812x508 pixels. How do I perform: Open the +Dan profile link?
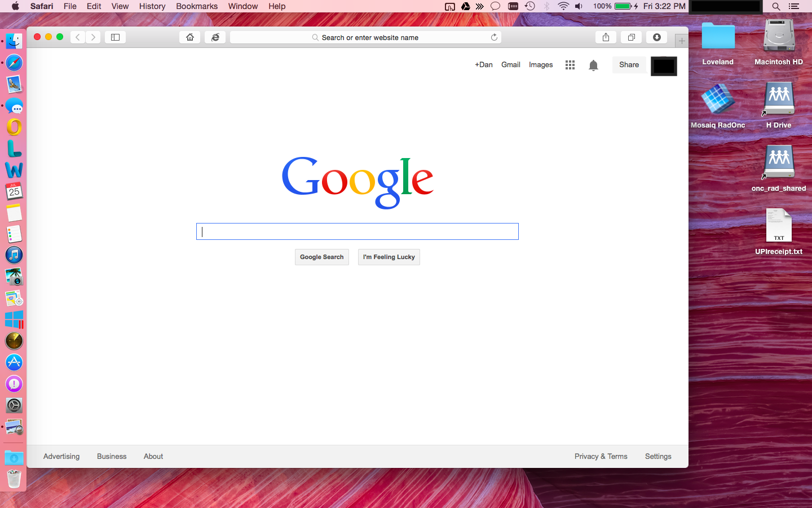tap(484, 65)
